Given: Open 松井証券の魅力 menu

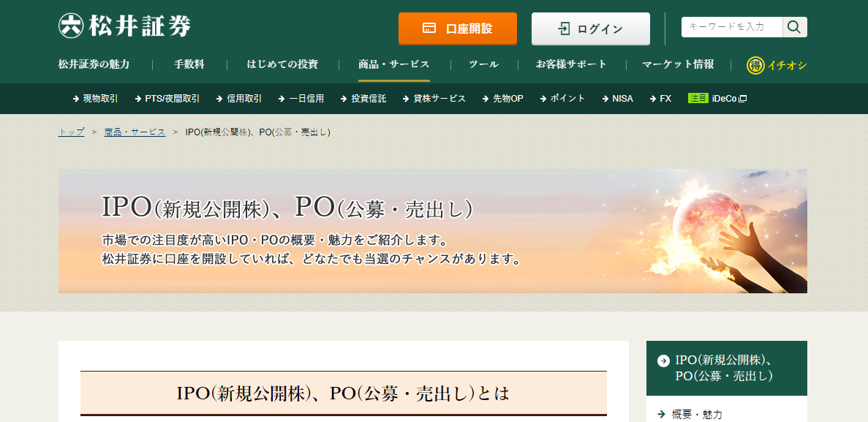Looking at the screenshot, I should [x=94, y=64].
